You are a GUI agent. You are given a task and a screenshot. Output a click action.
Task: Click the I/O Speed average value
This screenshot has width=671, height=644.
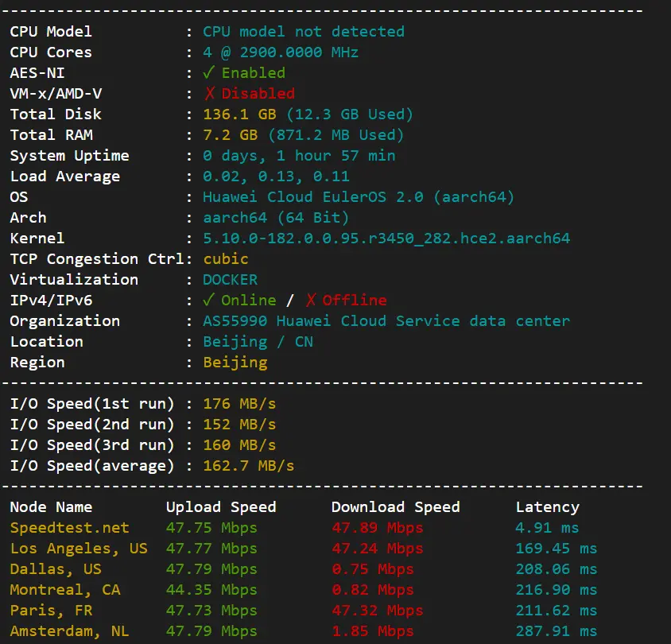tap(249, 466)
